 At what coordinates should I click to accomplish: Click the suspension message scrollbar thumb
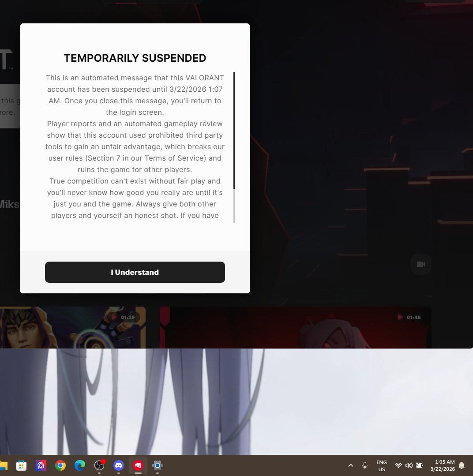(x=234, y=130)
